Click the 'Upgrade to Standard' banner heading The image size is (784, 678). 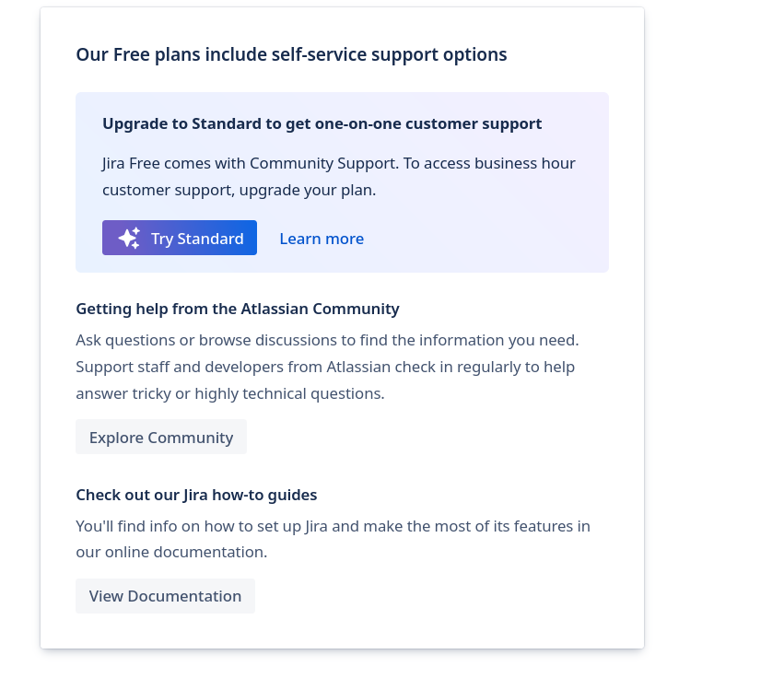pos(322,123)
